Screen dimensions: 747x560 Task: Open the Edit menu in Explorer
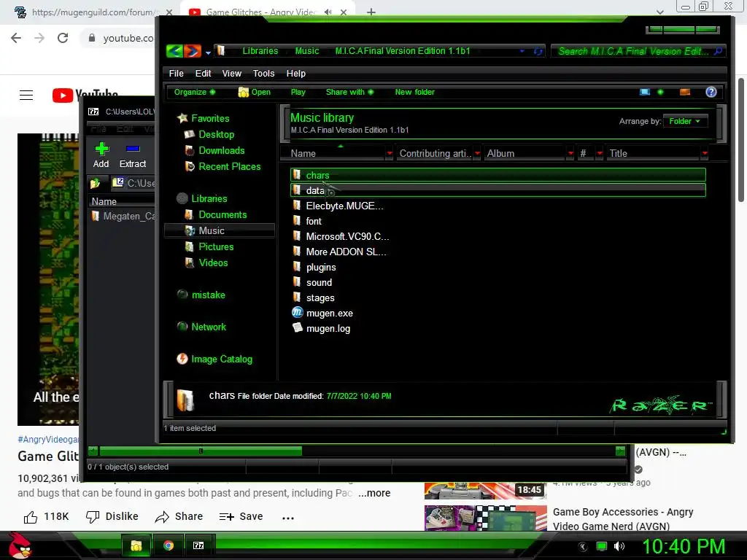pos(203,74)
